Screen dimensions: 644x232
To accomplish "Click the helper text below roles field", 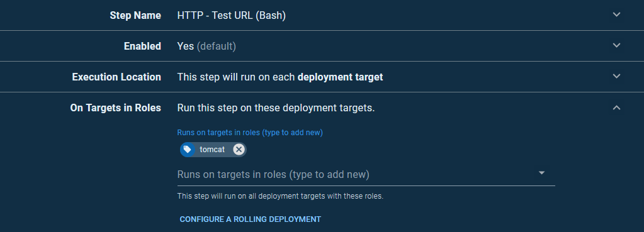I will (280, 196).
